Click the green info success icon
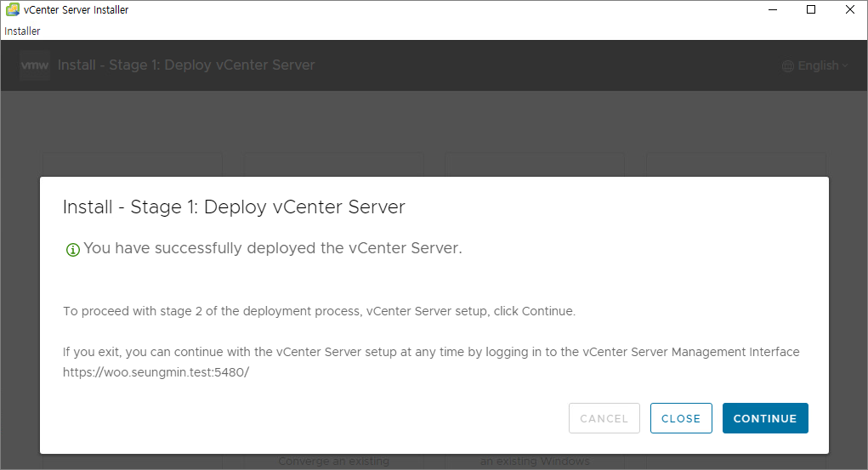Image resolution: width=868 pixels, height=470 pixels. pos(72,250)
